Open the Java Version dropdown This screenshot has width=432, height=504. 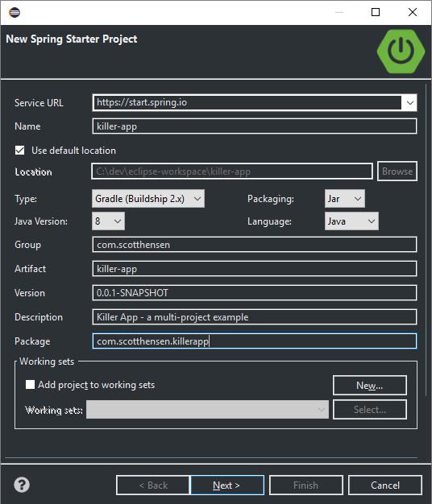(x=108, y=221)
